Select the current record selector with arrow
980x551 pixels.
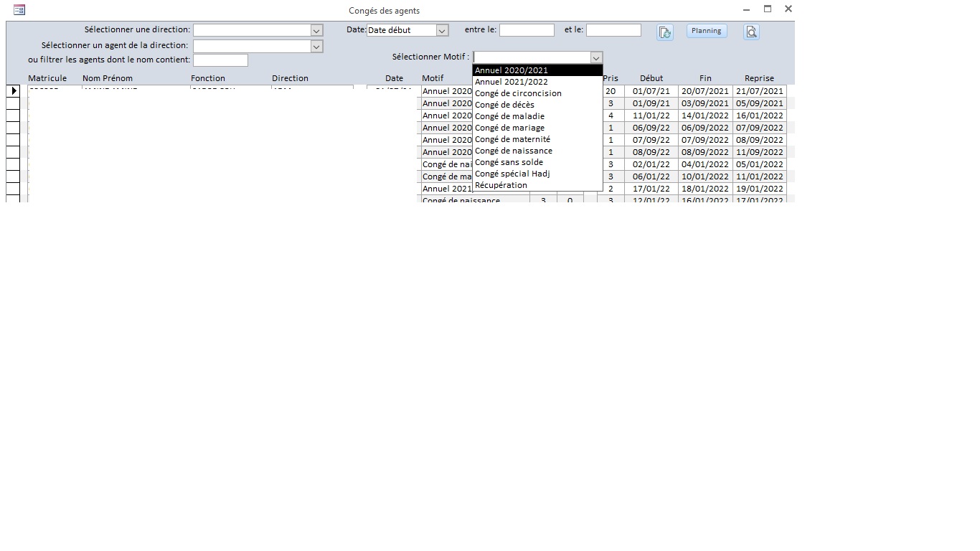click(x=13, y=91)
